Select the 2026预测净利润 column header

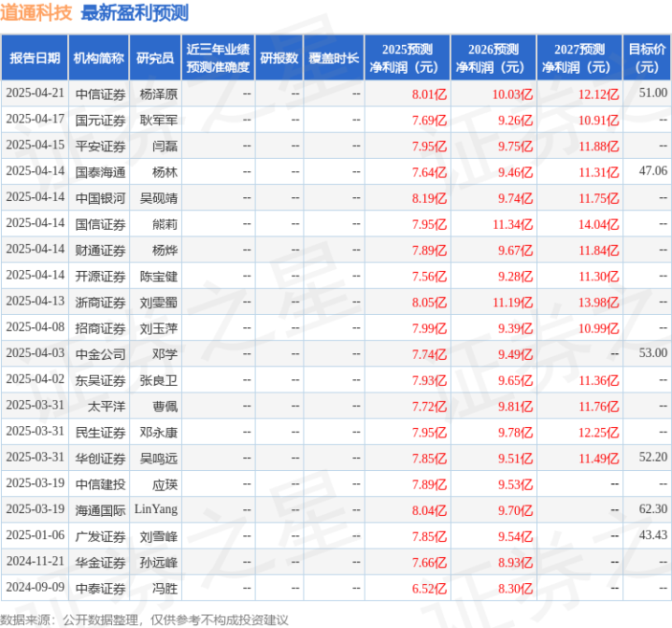[493, 58]
